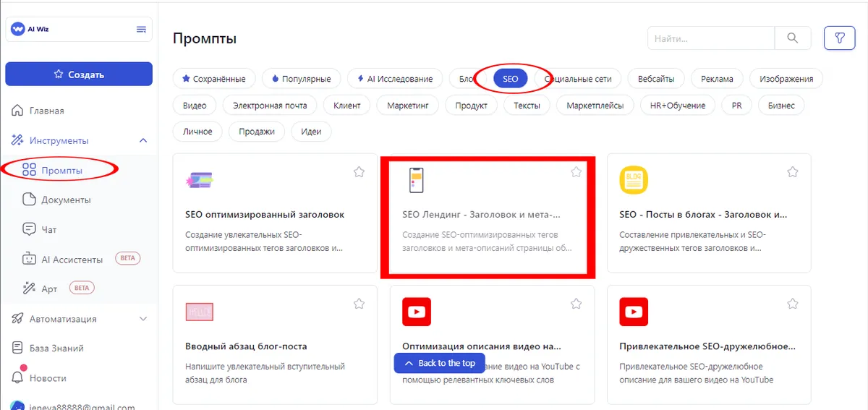868x410 pixels.
Task: Click the pink icon of Вводный абзац card
Action: pos(200,312)
